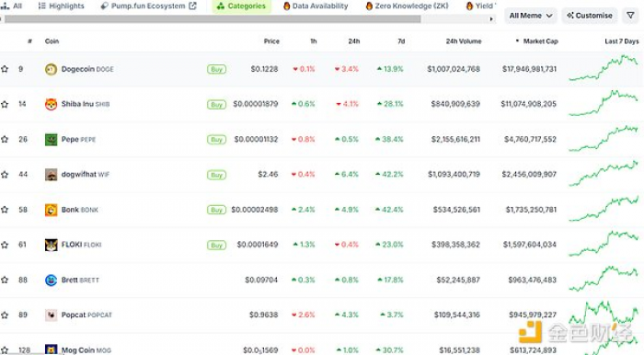The image size is (644, 355).
Task: Click Dogecoin market cap $17,946,981,731
Action: tap(529, 69)
